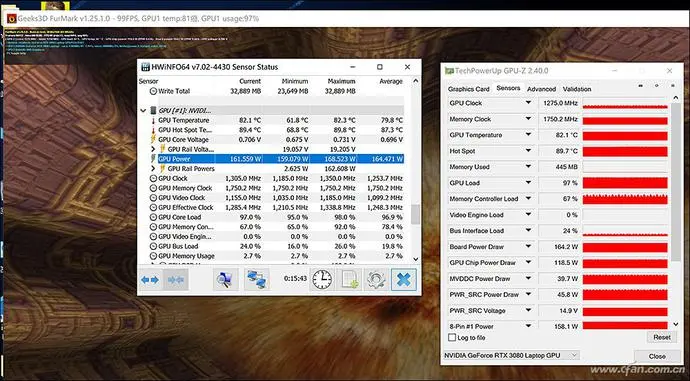
Task: Click the HWiNFO scrollbar up arrow
Action: pyautogui.click(x=415, y=81)
